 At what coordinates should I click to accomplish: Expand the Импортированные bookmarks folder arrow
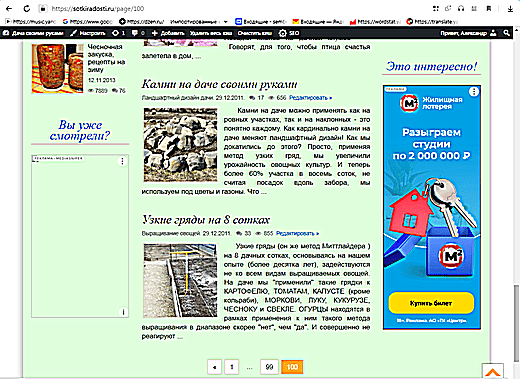226,22
